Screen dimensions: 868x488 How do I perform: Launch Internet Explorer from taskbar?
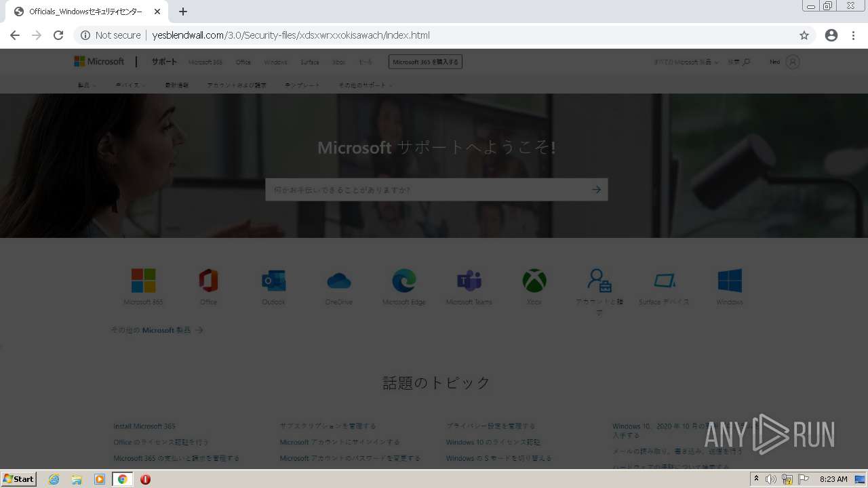coord(54,479)
